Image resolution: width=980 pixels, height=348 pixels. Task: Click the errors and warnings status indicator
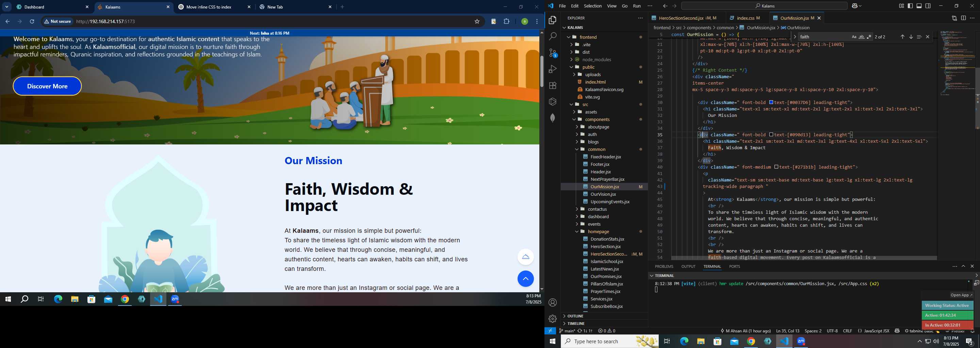[x=606, y=331]
